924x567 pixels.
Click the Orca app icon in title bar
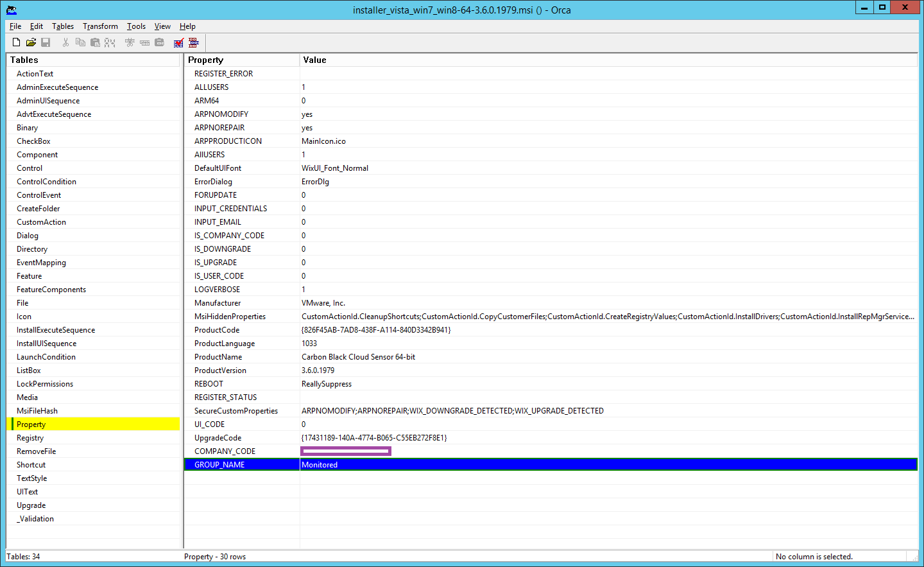pyautogui.click(x=11, y=10)
